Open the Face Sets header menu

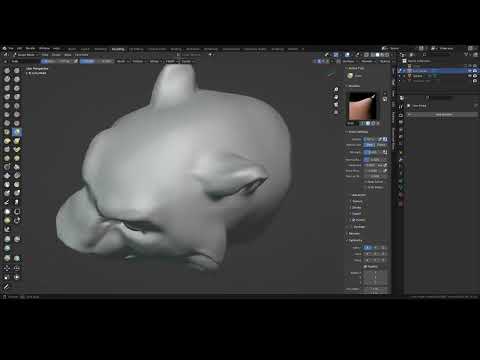(81, 55)
